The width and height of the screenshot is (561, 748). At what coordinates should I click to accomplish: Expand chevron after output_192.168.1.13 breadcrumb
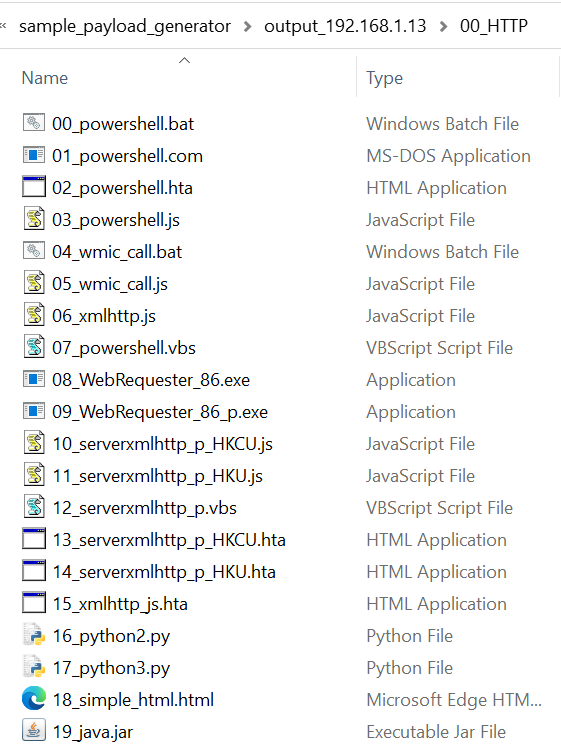pos(443,26)
